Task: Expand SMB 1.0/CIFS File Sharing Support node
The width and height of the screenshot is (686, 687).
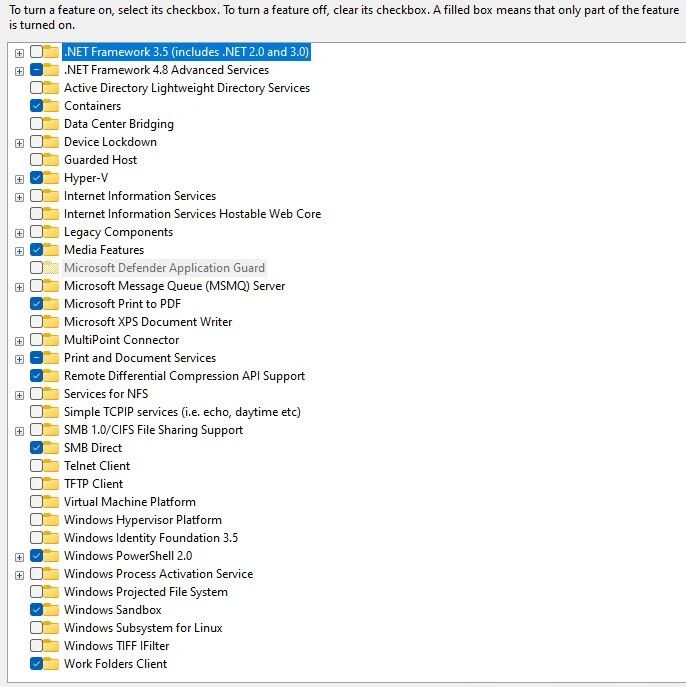Action: (x=19, y=431)
